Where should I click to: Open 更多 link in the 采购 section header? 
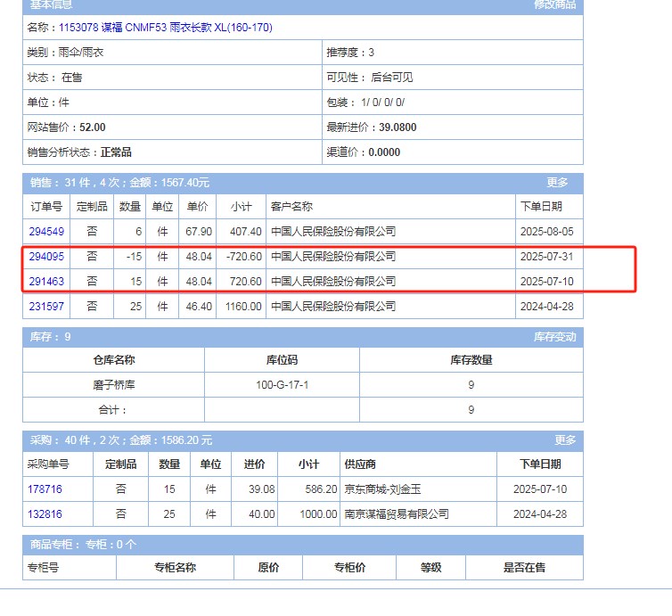(565, 440)
